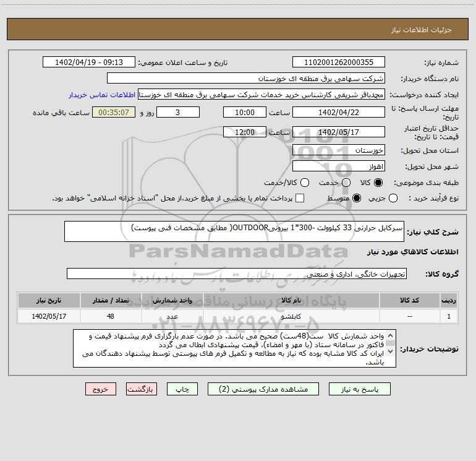The width and height of the screenshot is (476, 461).
Task: Select متوسط purchase process type
Action: pos(357,199)
